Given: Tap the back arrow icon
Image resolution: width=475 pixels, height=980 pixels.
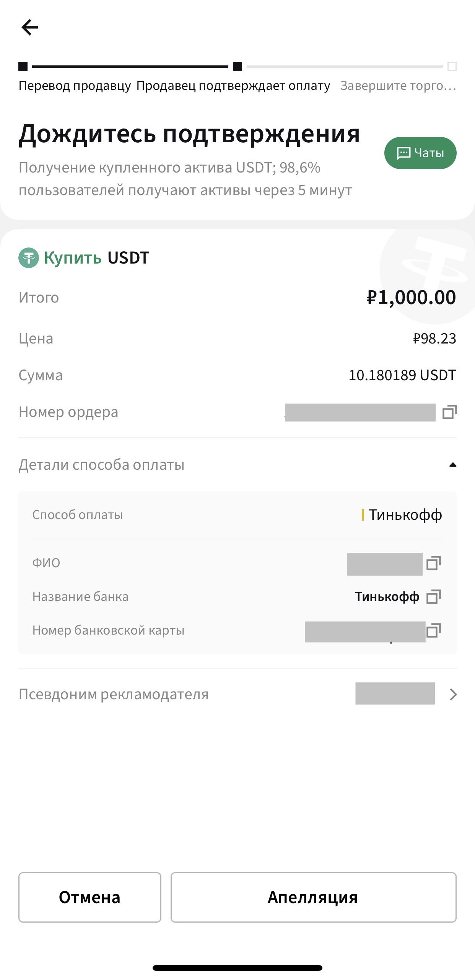Looking at the screenshot, I should (29, 28).
